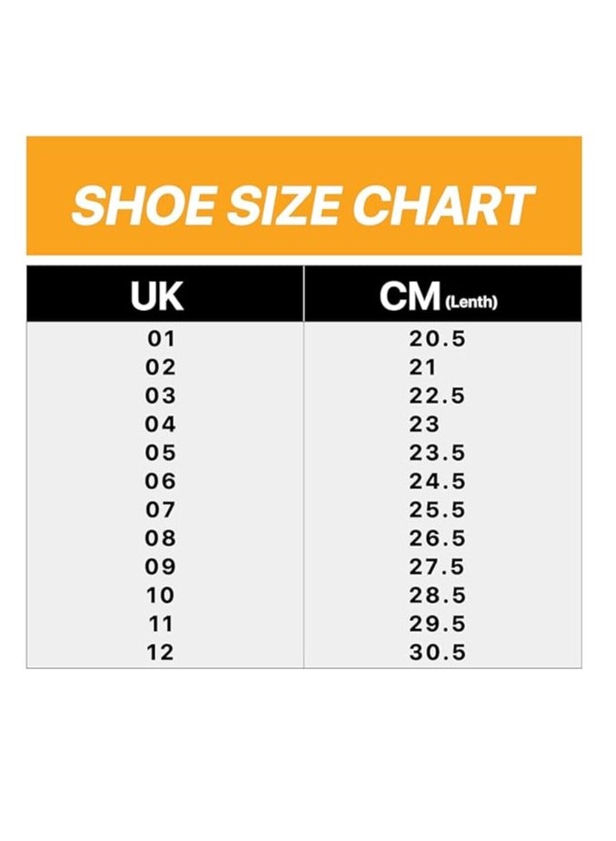
Task: Click the 21 cm length value
Action: (423, 368)
